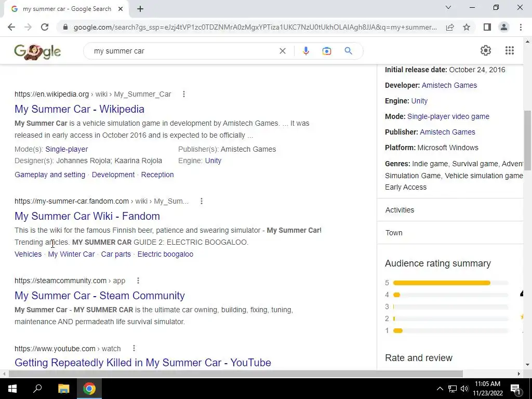The width and height of the screenshot is (532, 399).
Task: Close the 'my summer car' tab
Action: (121, 9)
